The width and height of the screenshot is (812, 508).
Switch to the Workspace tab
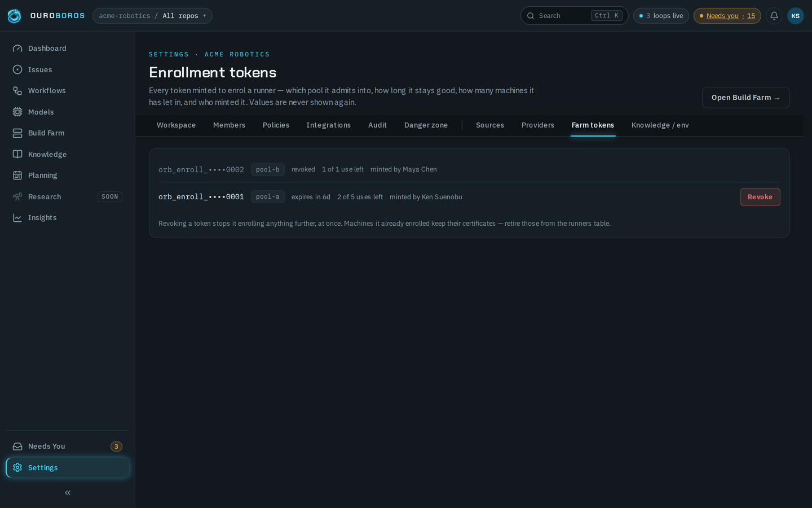(x=176, y=125)
